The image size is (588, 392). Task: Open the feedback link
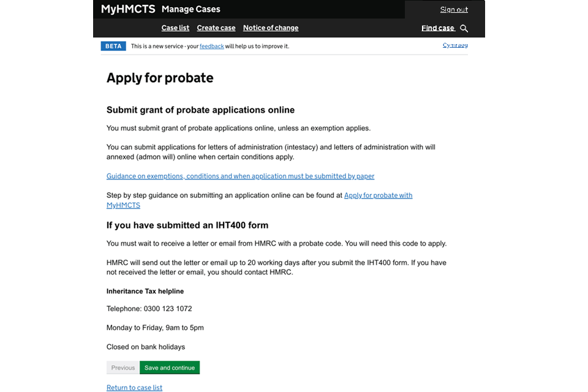[x=212, y=47]
